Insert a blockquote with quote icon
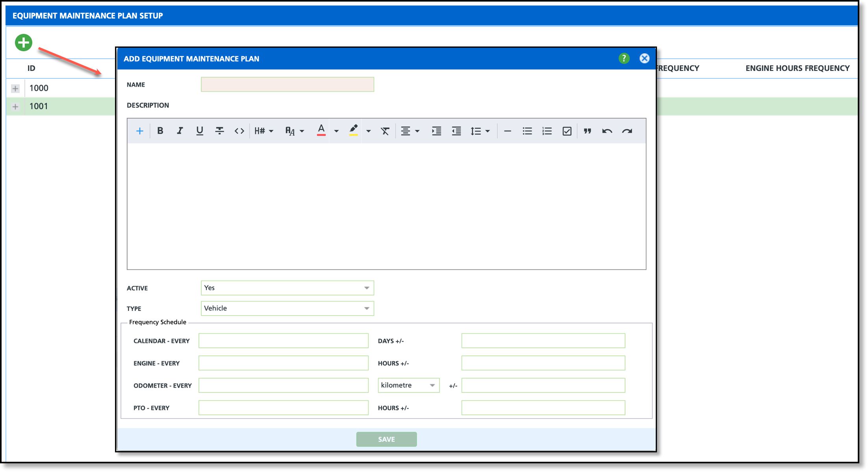 [587, 131]
